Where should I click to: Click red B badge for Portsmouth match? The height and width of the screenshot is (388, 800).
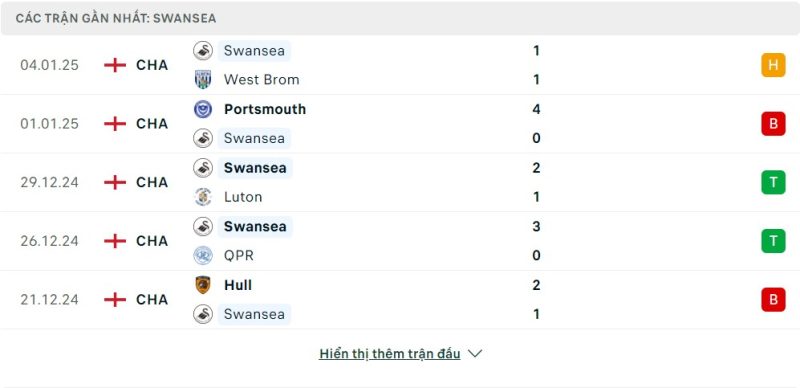[x=773, y=124]
